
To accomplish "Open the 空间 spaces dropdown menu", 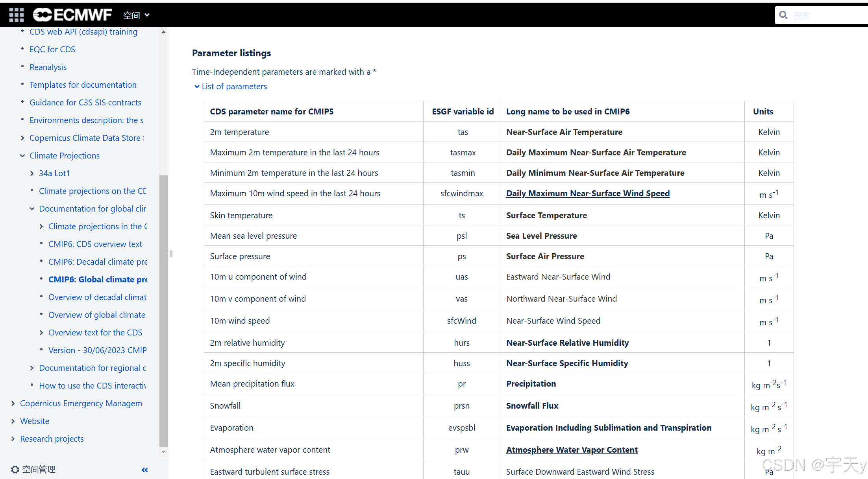I will tap(136, 15).
